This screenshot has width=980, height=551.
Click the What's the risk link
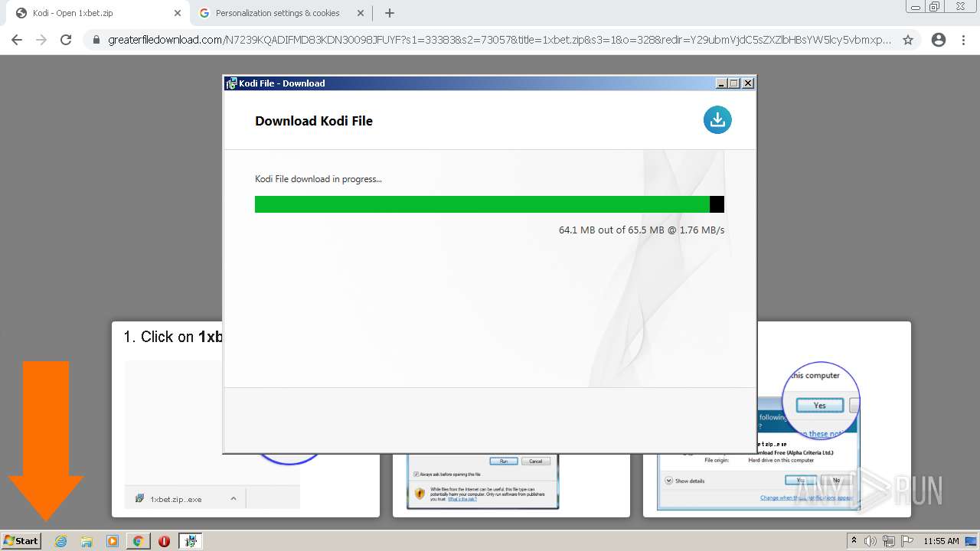(461, 499)
